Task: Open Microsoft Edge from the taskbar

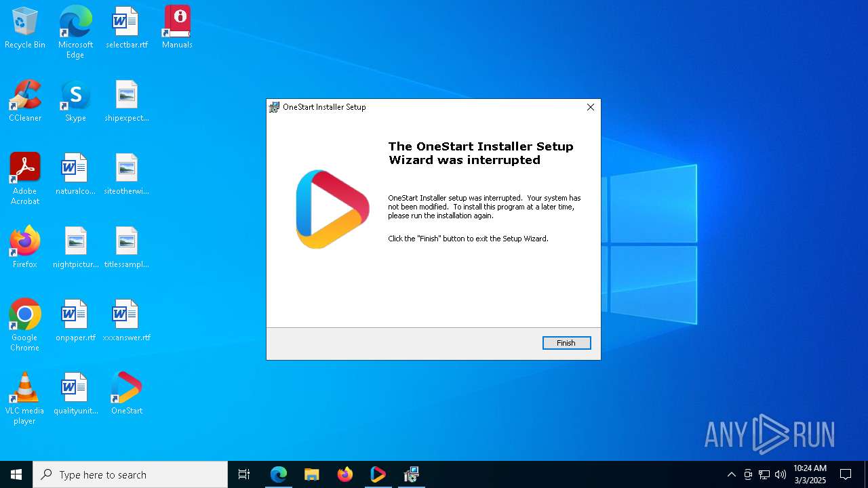Action: click(279, 474)
